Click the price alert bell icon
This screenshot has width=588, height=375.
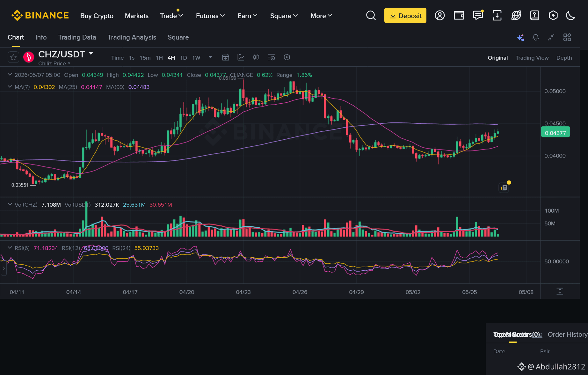(x=536, y=37)
